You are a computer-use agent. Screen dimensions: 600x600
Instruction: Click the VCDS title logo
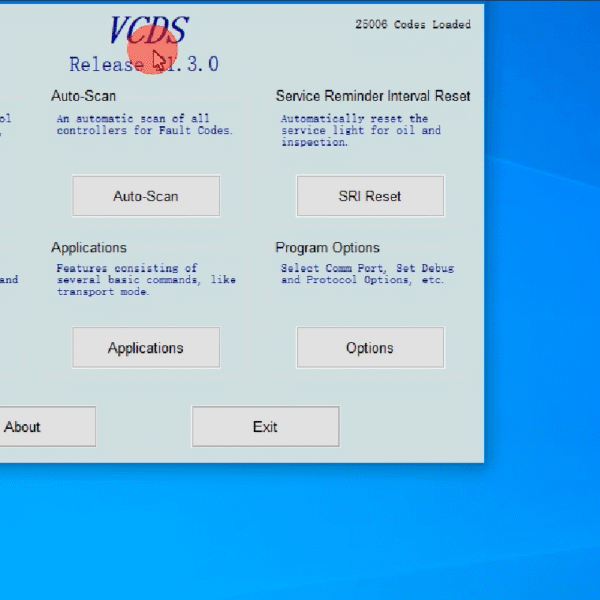pos(147,31)
